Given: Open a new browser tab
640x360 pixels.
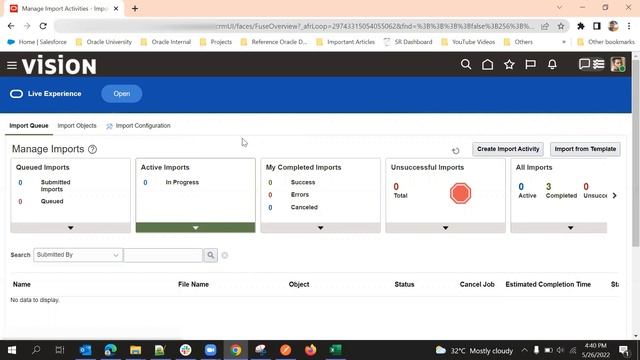Looking at the screenshot, I should (x=135, y=9).
